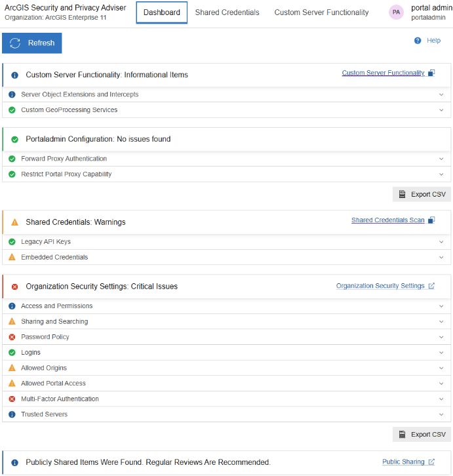Screen dimensions: 453x476
Task: Click warning icon for Allowed Origins
Action: [x=12, y=368]
